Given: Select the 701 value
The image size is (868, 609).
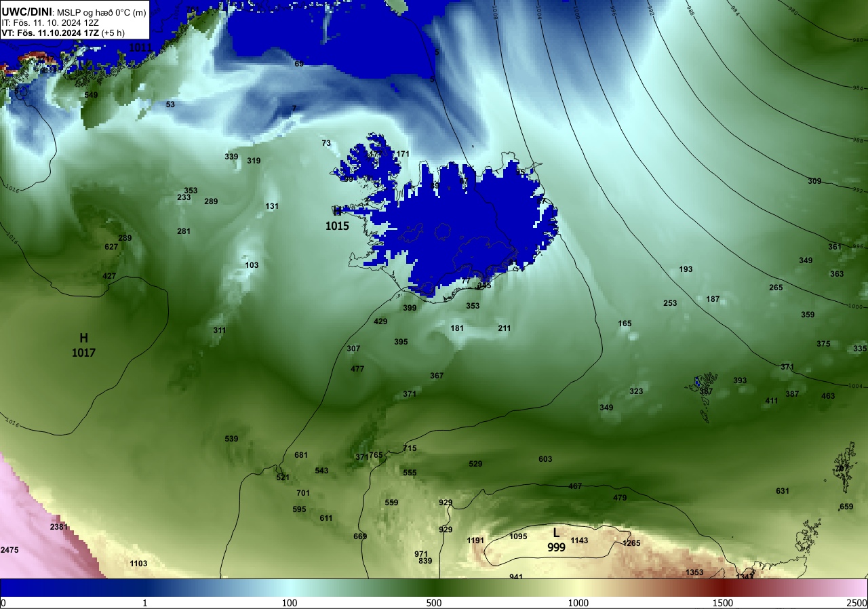Looking at the screenshot, I should (x=303, y=493).
